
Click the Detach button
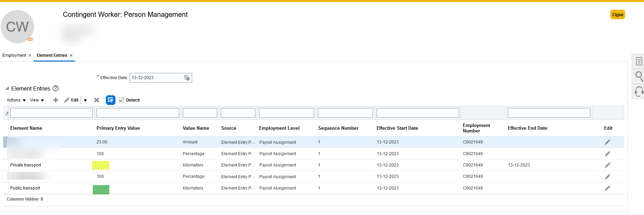(129, 100)
